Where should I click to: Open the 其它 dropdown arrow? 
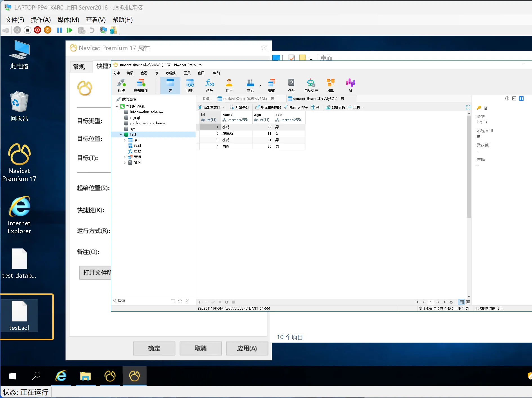(260, 86)
